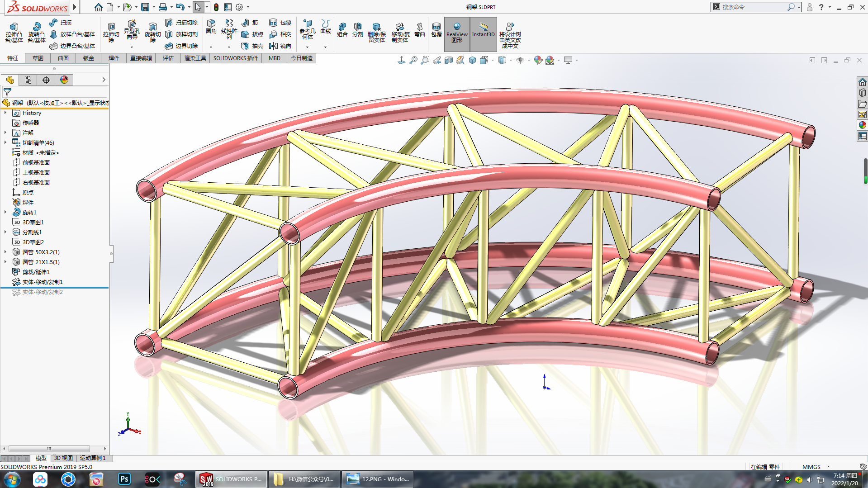Switch to the 评估 (Evaluate) tab

click(168, 58)
